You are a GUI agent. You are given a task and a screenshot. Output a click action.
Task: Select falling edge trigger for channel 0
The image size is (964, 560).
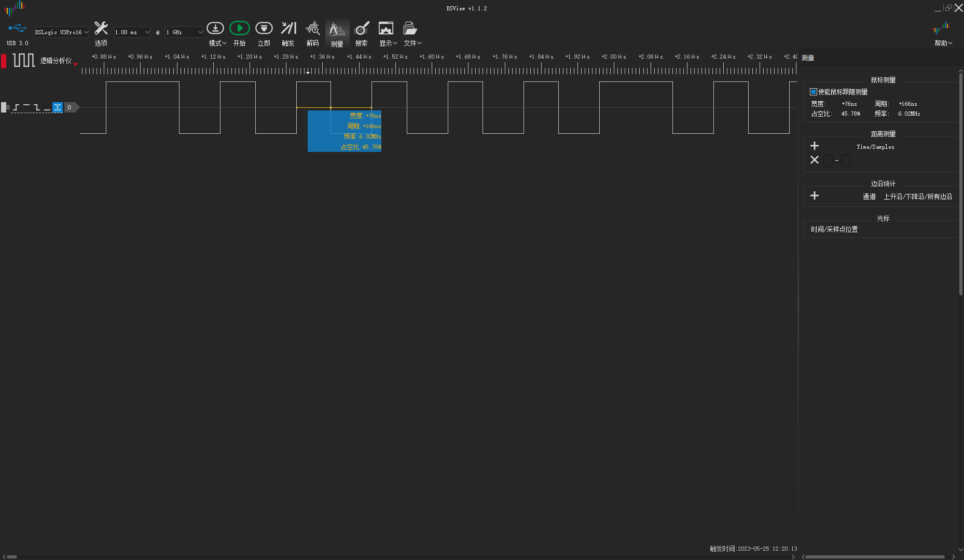(37, 107)
